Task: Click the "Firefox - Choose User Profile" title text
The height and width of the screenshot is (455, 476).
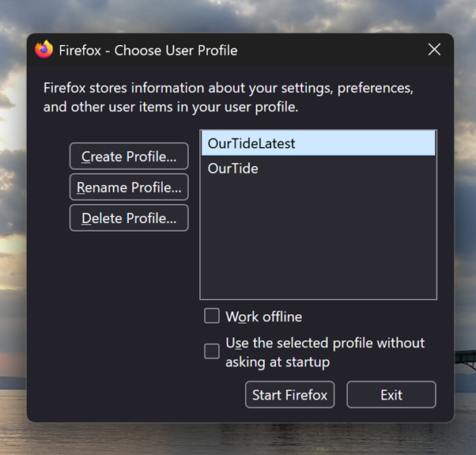Action: click(x=148, y=51)
